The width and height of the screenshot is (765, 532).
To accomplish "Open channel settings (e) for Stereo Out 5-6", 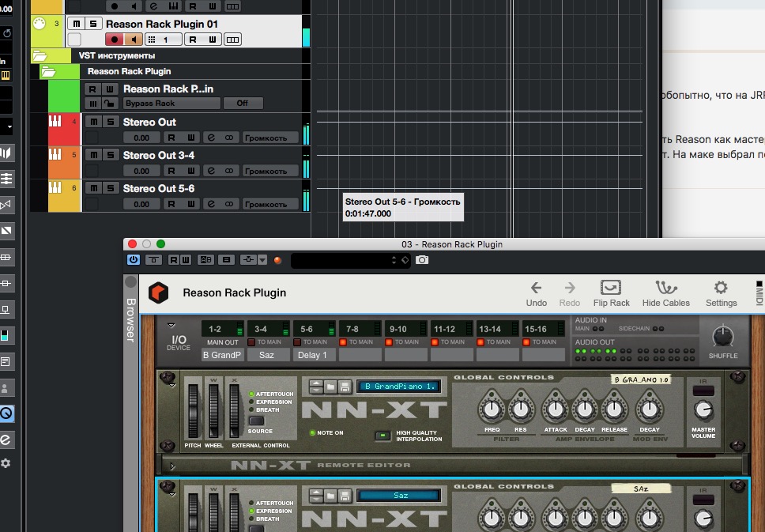I will coord(211,204).
